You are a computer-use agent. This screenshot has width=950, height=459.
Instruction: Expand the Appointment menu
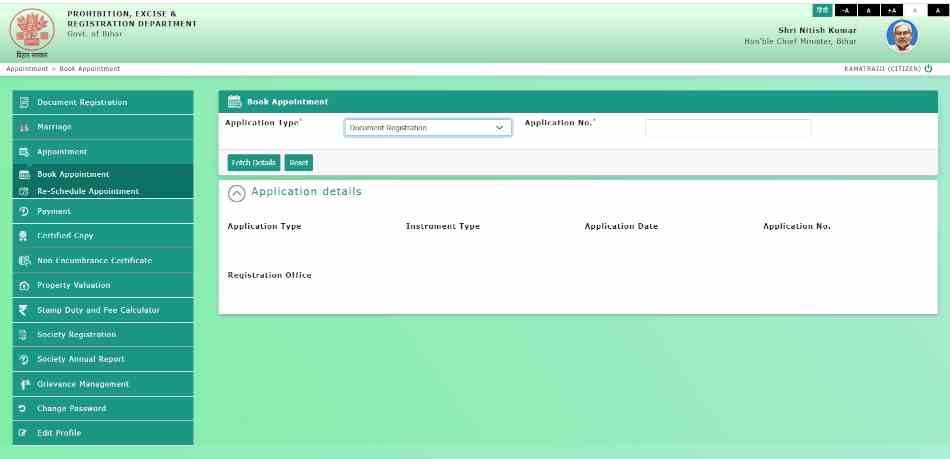pos(103,152)
